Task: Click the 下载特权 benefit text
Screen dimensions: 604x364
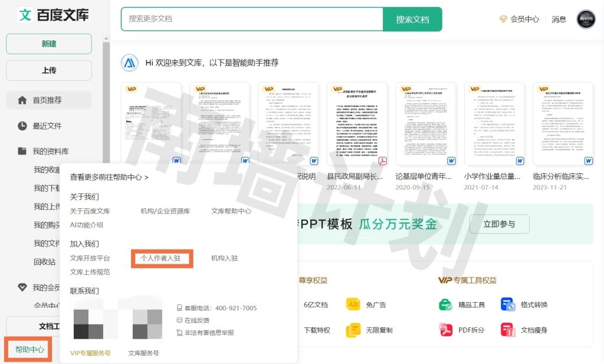Action: pyautogui.click(x=317, y=330)
